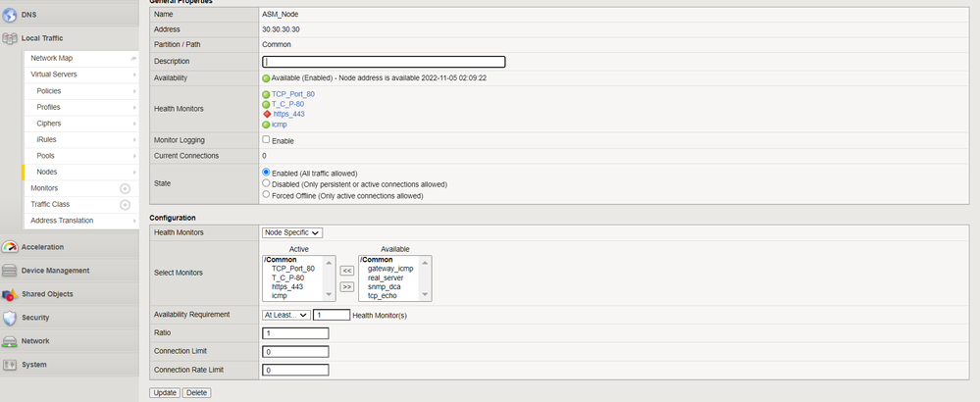Click the Network Map popout icon

pyautogui.click(x=133, y=59)
